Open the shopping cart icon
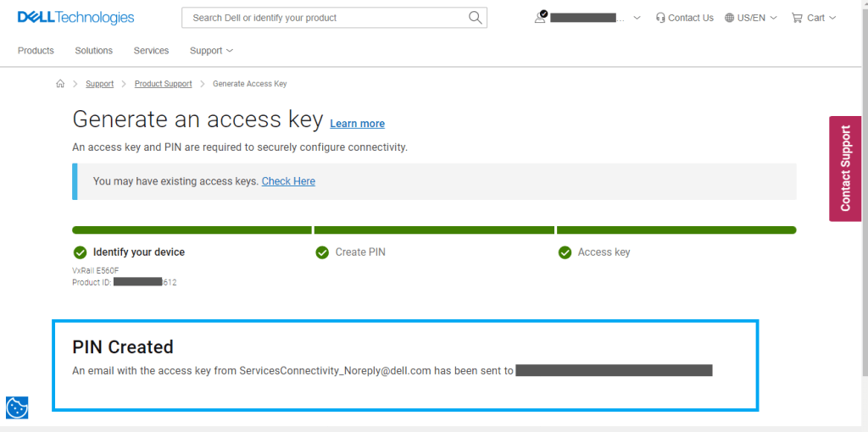The height and width of the screenshot is (432, 868). point(797,18)
